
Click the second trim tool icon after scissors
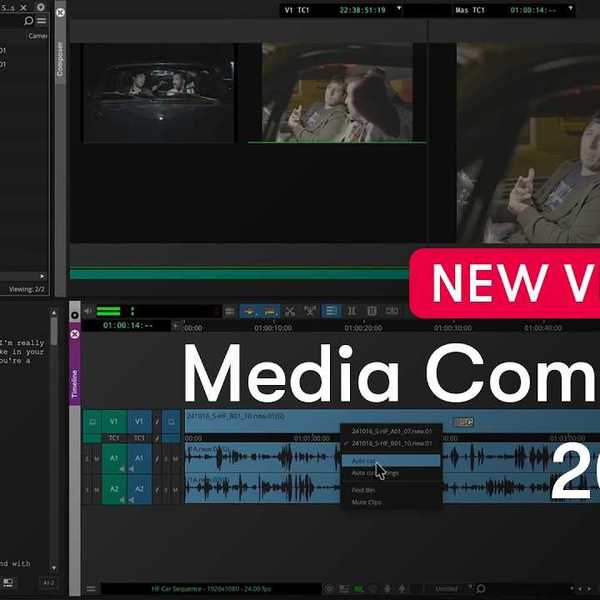click(310, 311)
